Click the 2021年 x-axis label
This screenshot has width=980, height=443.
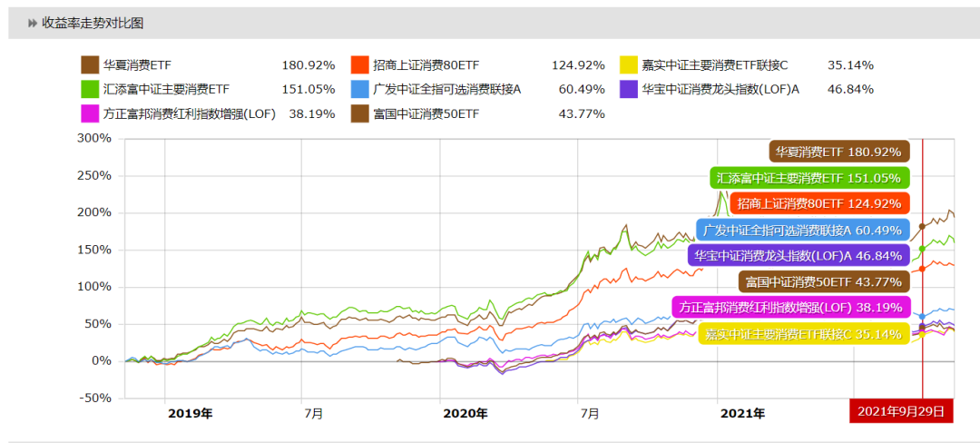point(742,414)
